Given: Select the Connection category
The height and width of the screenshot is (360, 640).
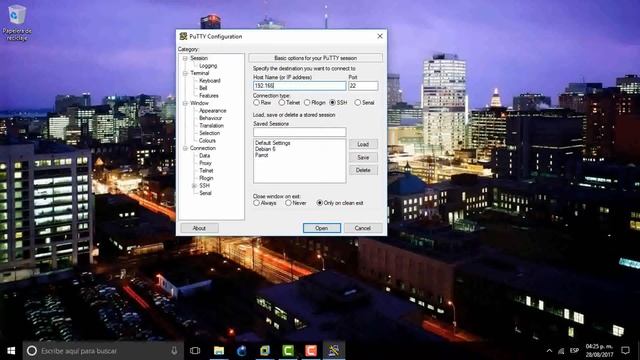Looking at the screenshot, I should click(202, 148).
